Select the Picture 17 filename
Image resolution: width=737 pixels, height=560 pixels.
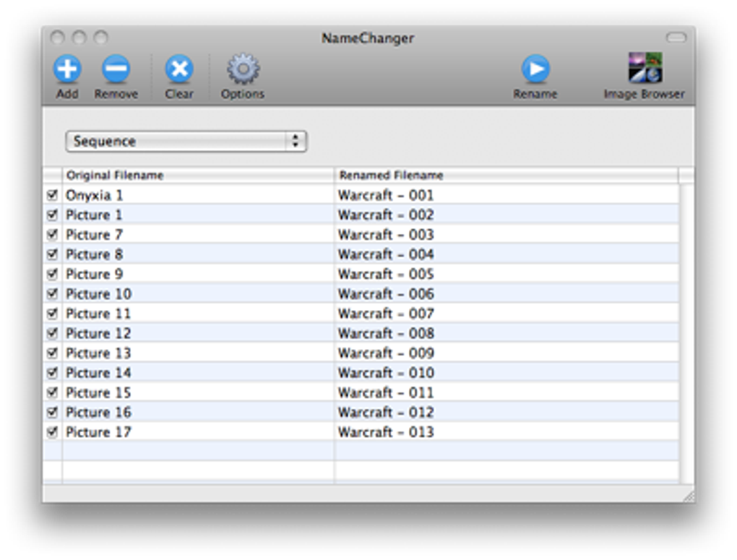coord(98,432)
